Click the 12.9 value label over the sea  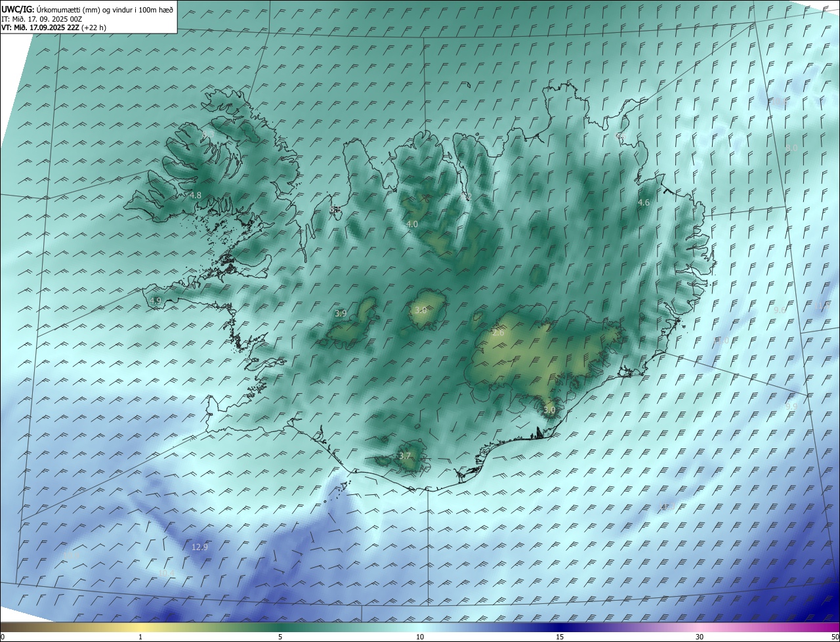pyautogui.click(x=199, y=547)
